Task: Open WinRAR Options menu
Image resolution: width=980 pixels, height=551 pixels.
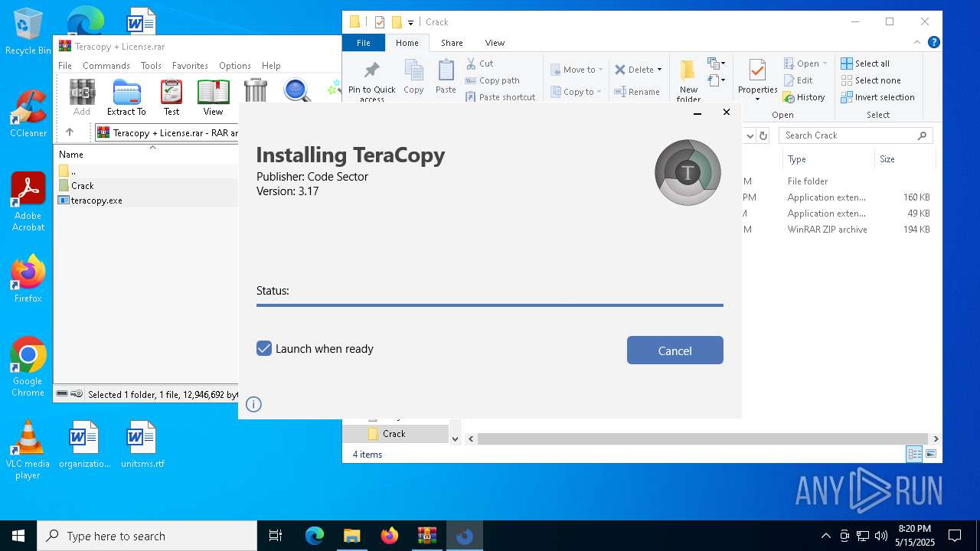Action: coord(235,66)
